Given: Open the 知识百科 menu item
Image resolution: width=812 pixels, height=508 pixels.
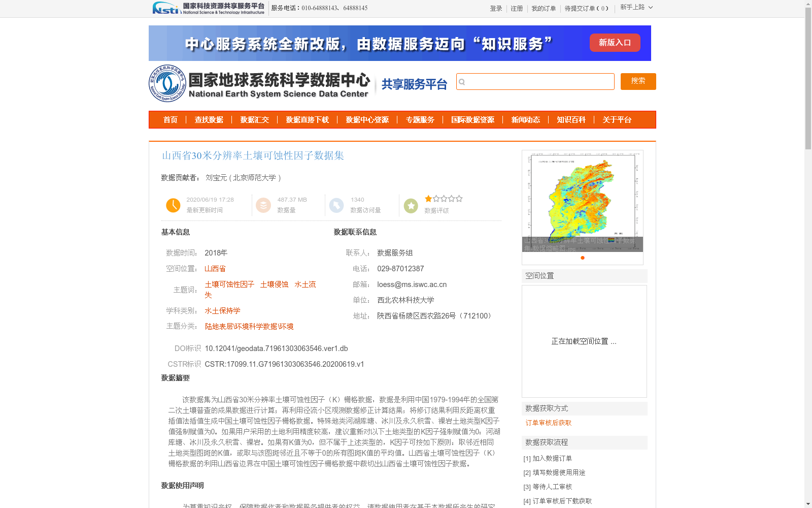Looking at the screenshot, I should 571,120.
